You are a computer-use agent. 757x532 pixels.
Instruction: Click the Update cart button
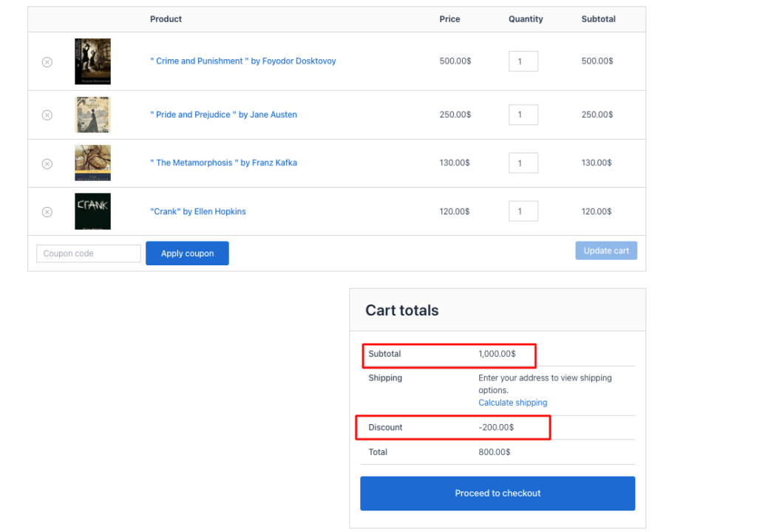tap(606, 250)
